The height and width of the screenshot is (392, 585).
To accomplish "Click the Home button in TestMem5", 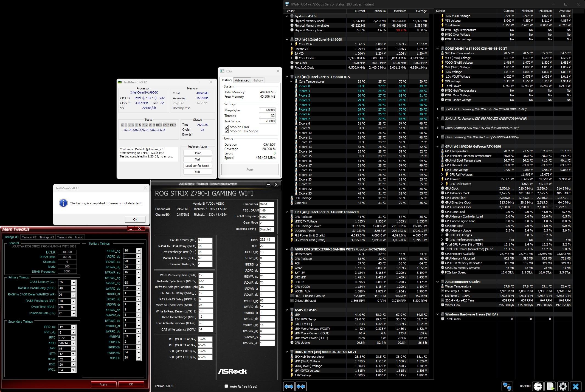I will pyautogui.click(x=198, y=153).
